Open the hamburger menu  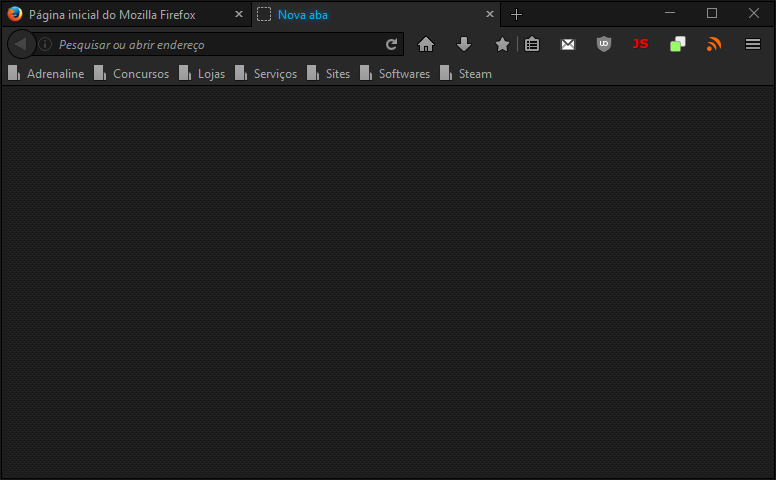(753, 45)
